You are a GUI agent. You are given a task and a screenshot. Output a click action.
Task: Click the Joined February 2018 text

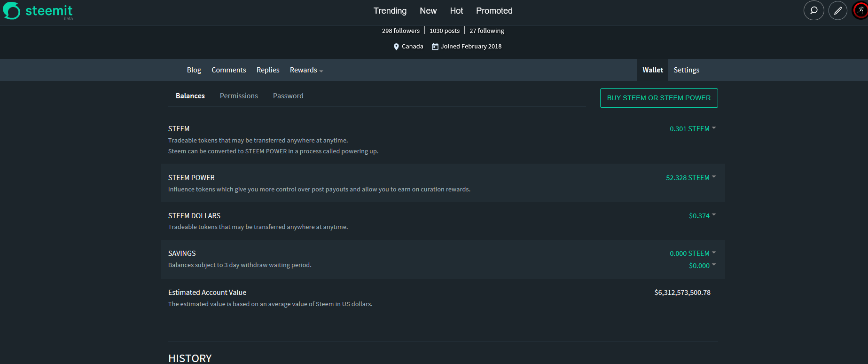click(x=471, y=47)
